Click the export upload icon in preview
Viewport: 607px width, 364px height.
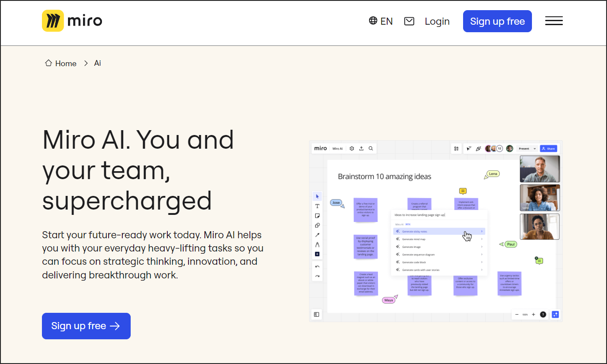tap(361, 149)
